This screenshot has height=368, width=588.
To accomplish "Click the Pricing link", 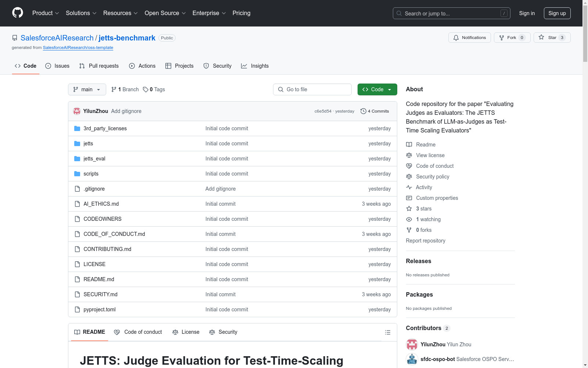I will click(x=241, y=13).
